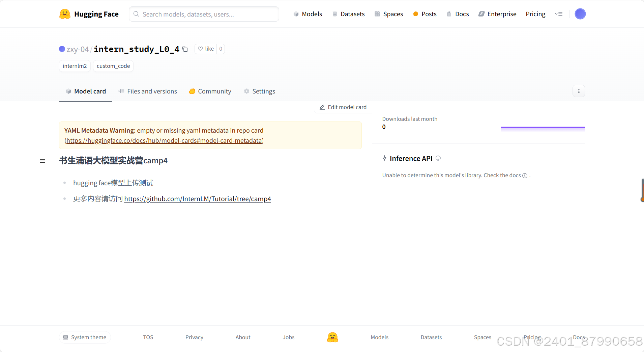
Task: Click the custom_code tag
Action: point(113,66)
